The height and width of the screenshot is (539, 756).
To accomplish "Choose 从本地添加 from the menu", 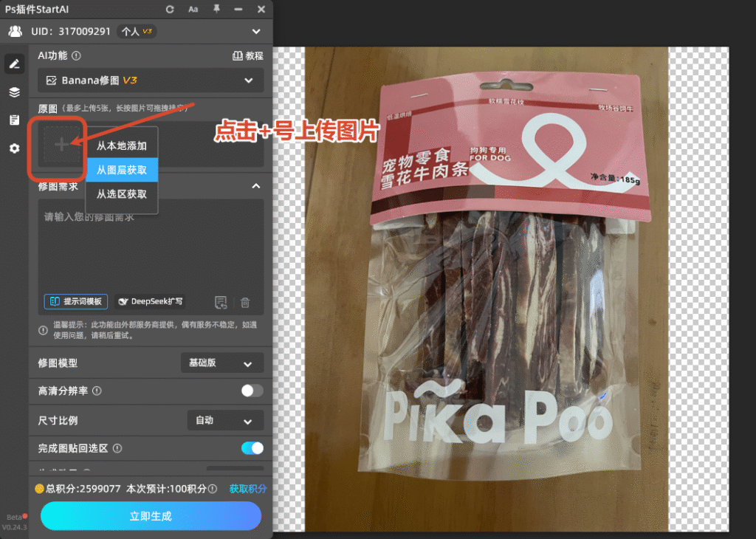I will coord(122,145).
